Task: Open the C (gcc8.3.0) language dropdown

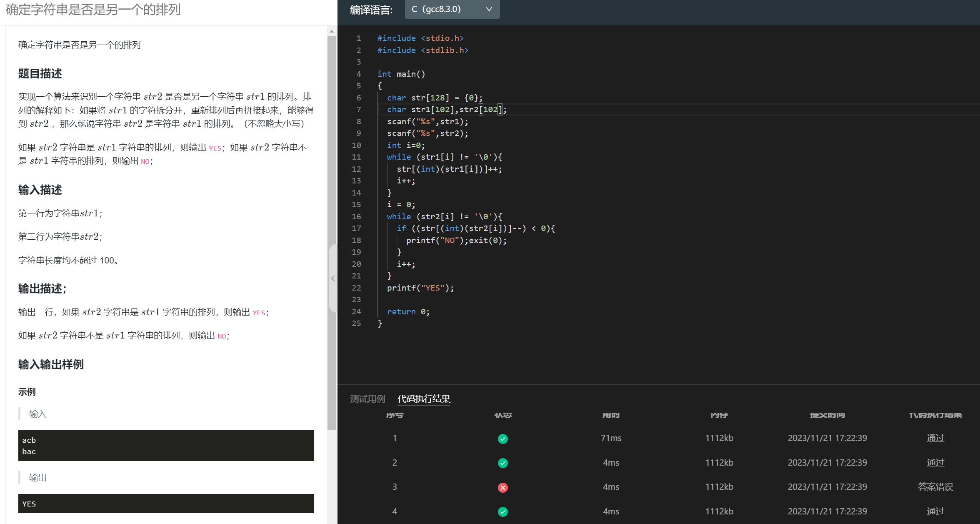Action: pos(452,9)
